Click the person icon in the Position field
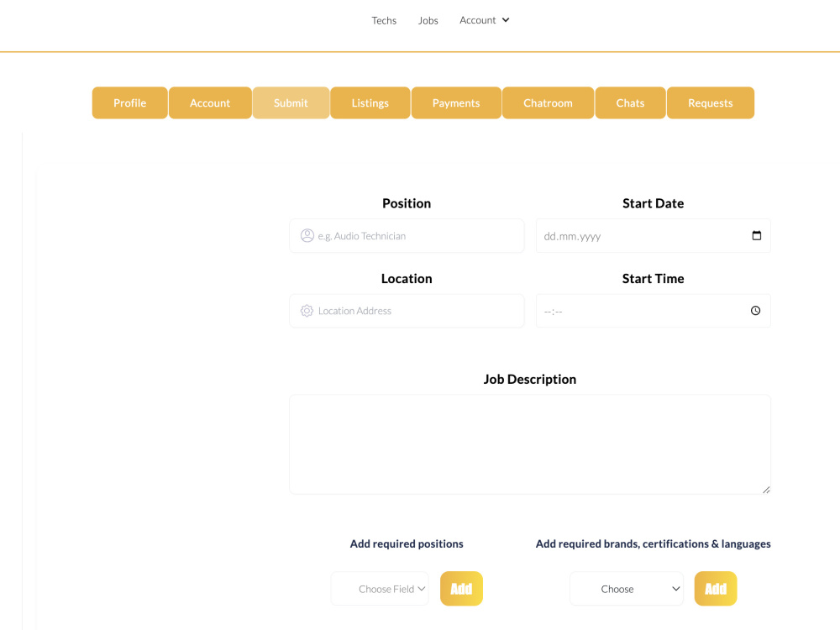The height and width of the screenshot is (630, 840). (307, 236)
